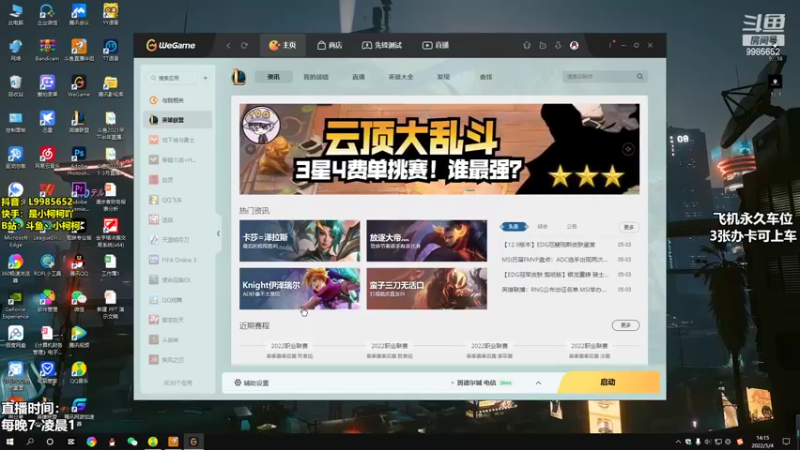This screenshot has width=800, height=450.
Task: Select 使命召唤OL in the sidebar
Action: click(x=178, y=280)
